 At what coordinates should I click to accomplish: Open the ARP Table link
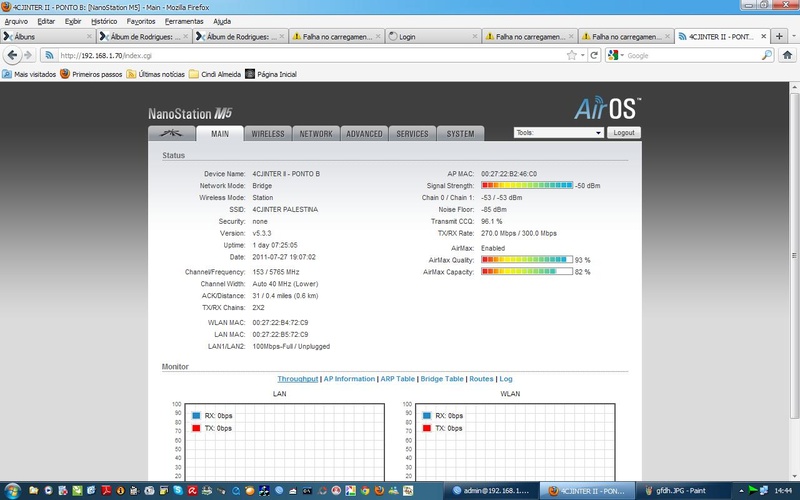(397, 379)
